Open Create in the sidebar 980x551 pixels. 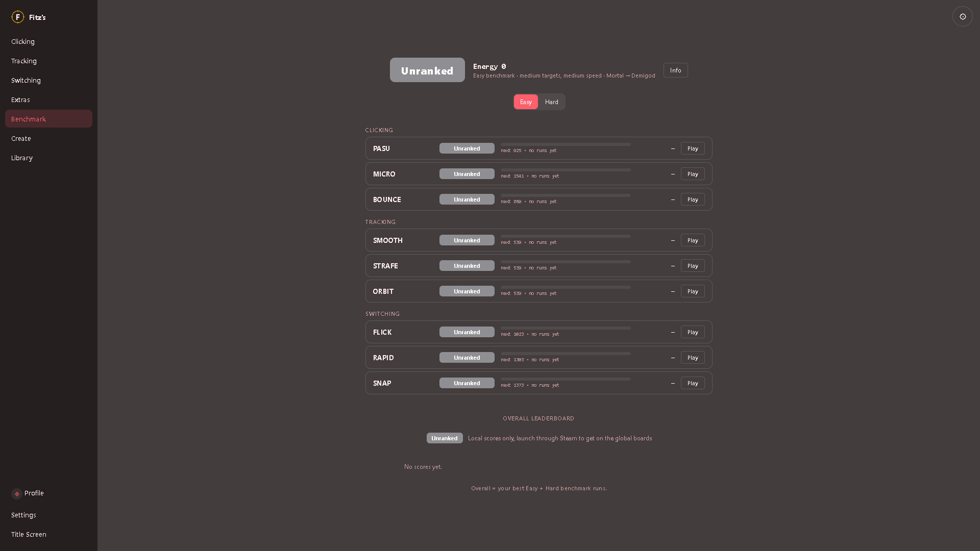[48, 138]
